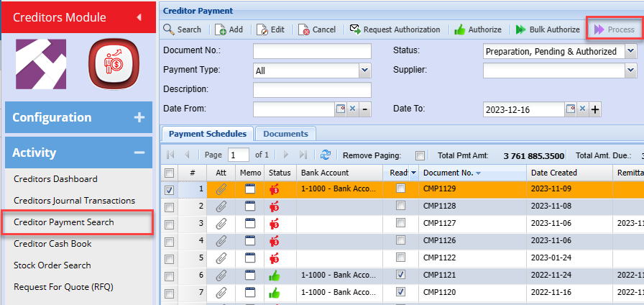Click the Document No. input field
Screen dimensions: 644x305
point(312,51)
